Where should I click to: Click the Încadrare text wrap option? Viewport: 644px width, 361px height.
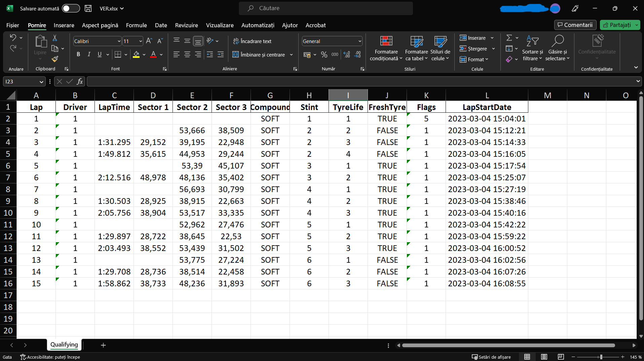point(252,41)
